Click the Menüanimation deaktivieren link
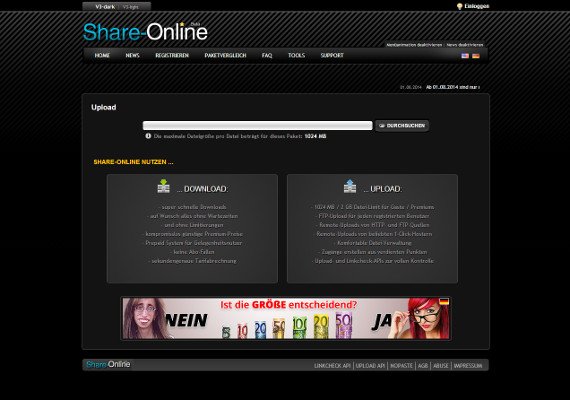 tap(414, 45)
